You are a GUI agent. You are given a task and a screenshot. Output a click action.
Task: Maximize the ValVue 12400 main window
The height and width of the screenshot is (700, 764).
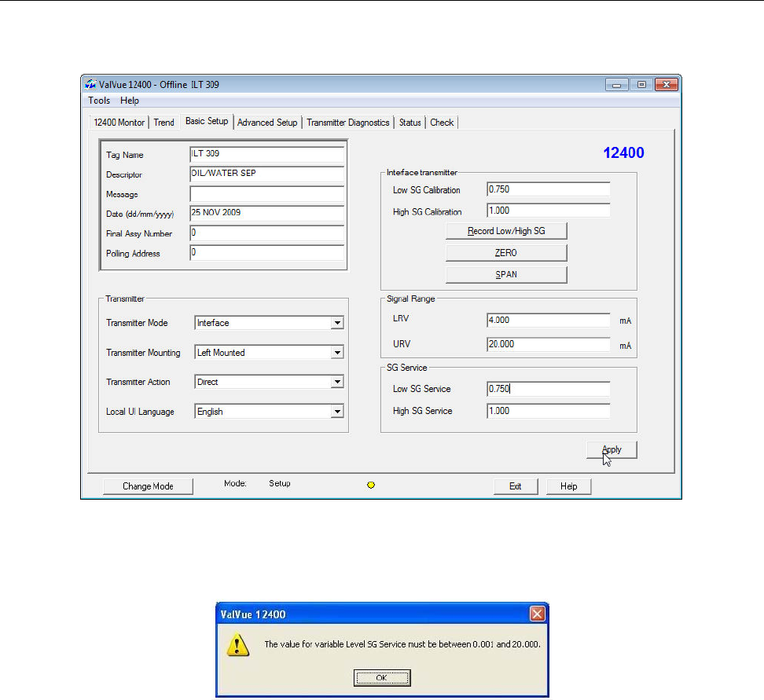pyautogui.click(x=641, y=85)
